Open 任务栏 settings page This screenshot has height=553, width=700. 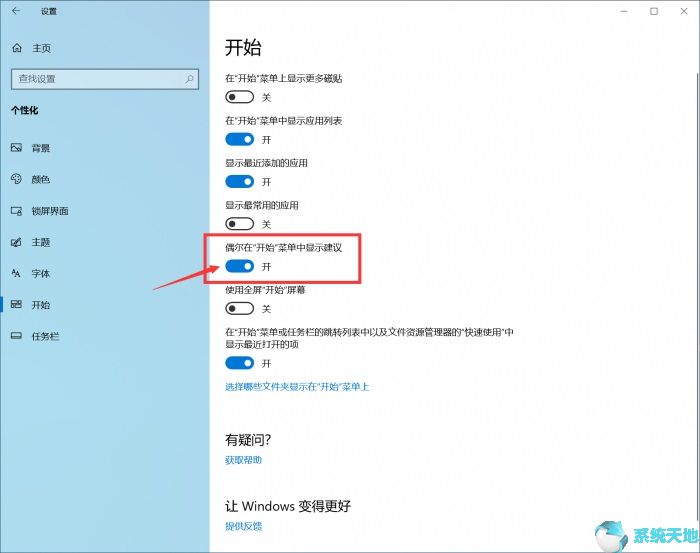tap(45, 337)
